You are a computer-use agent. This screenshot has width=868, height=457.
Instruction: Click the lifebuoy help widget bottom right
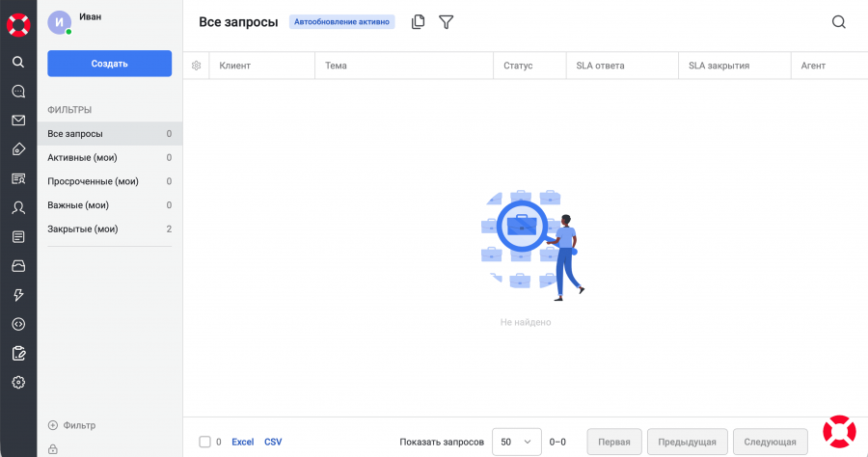click(839, 431)
